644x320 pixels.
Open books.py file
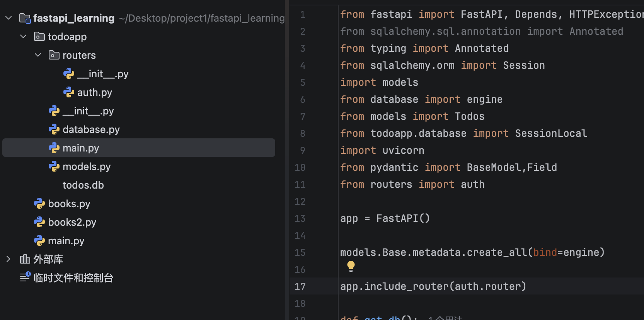(x=69, y=204)
